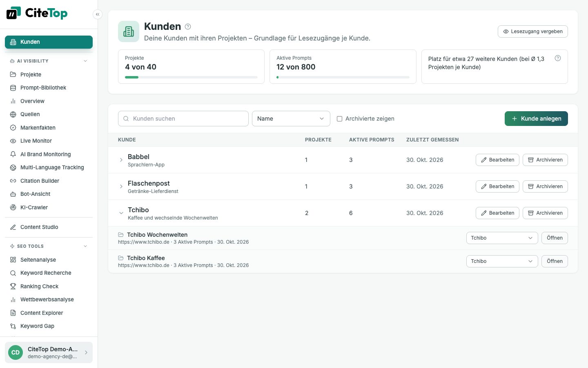The width and height of the screenshot is (588, 368).
Task: Click the folder icon beside Tchibo Wochenwelten
Action: [x=121, y=235]
